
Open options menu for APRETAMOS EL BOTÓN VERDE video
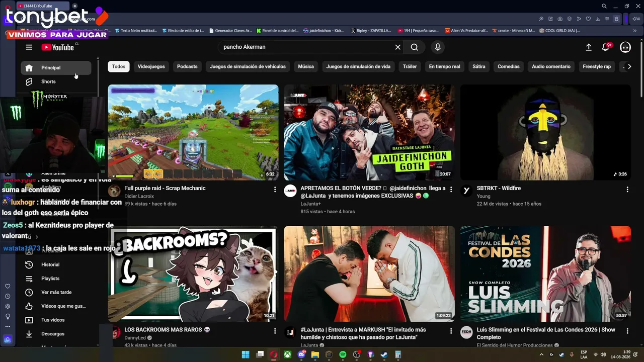(x=451, y=190)
